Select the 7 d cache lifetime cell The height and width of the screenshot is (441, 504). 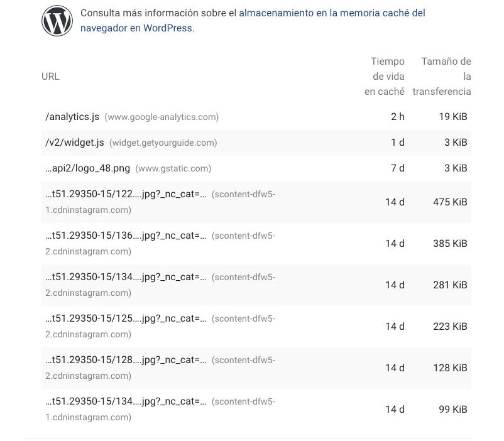tap(398, 168)
